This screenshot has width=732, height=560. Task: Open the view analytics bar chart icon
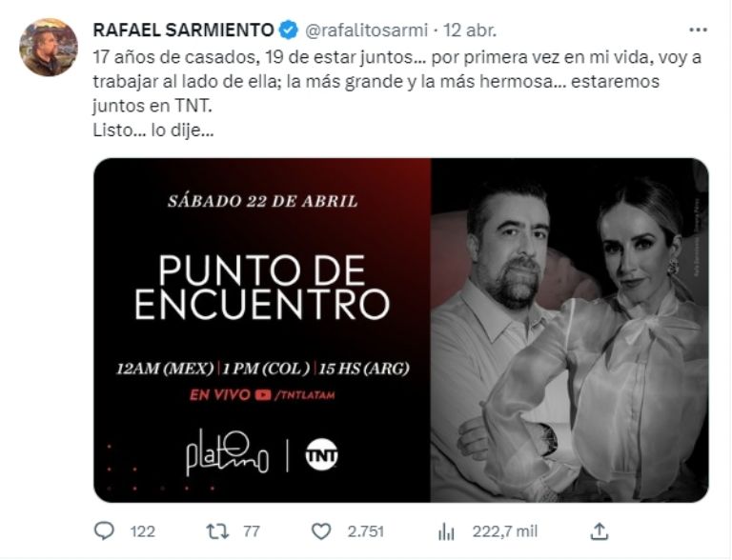pos(446,531)
